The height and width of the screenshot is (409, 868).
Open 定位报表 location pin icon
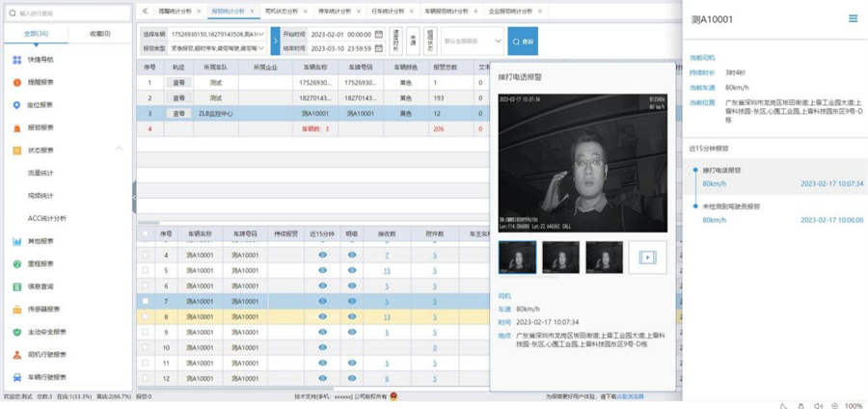17,105
